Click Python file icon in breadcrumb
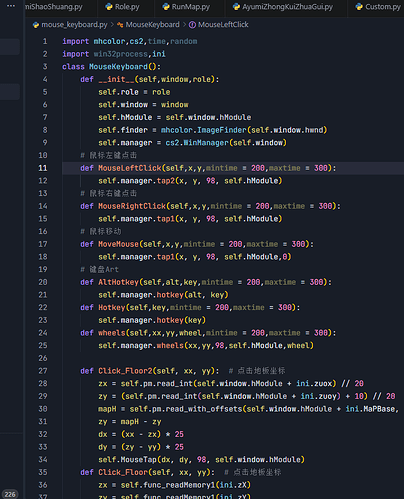Image resolution: width=404 pixels, height=499 pixels. (36, 25)
